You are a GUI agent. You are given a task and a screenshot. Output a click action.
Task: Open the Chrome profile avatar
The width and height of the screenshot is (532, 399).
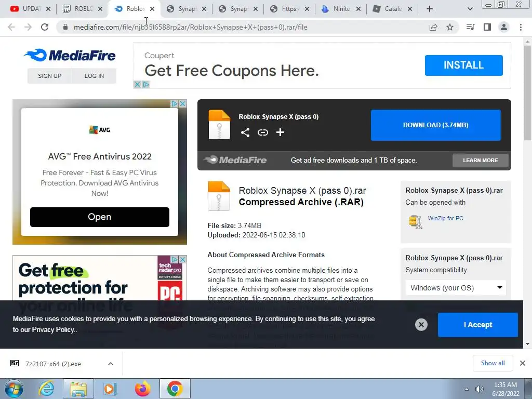point(504,27)
